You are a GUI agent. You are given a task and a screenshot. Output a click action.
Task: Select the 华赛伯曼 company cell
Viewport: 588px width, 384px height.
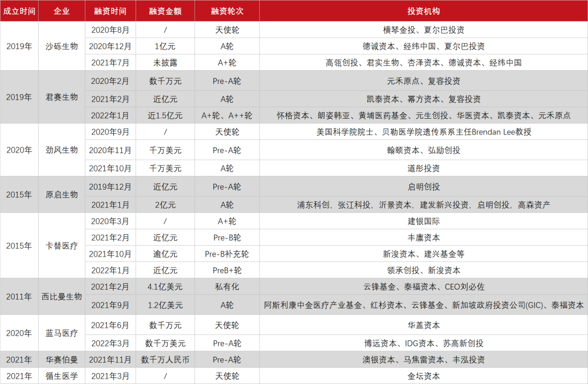[x=62, y=359]
